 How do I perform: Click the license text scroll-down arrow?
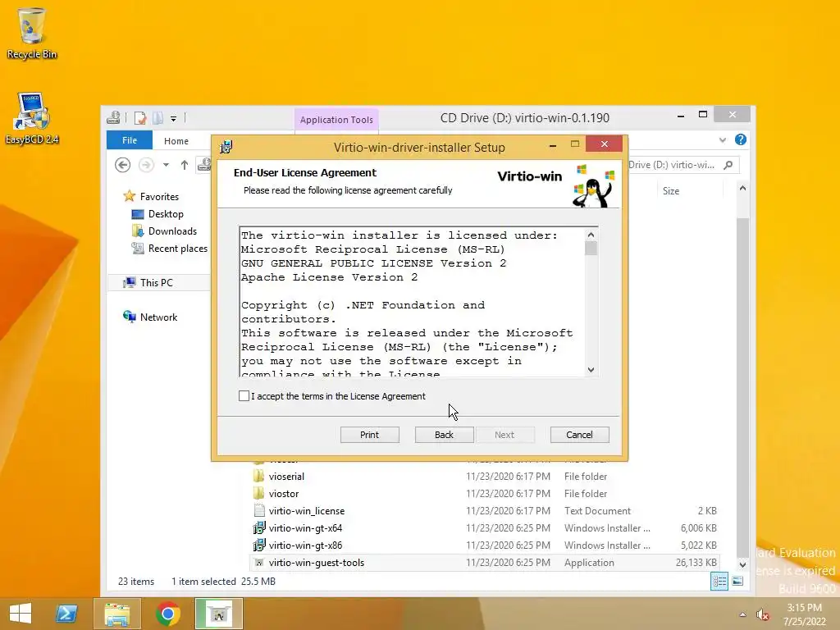(x=591, y=370)
